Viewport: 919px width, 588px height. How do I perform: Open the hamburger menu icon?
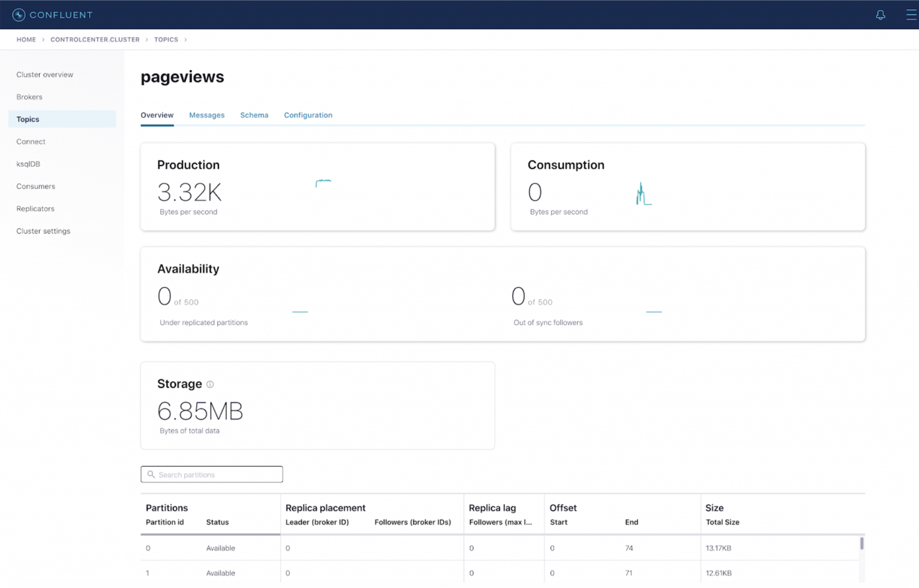[911, 15]
